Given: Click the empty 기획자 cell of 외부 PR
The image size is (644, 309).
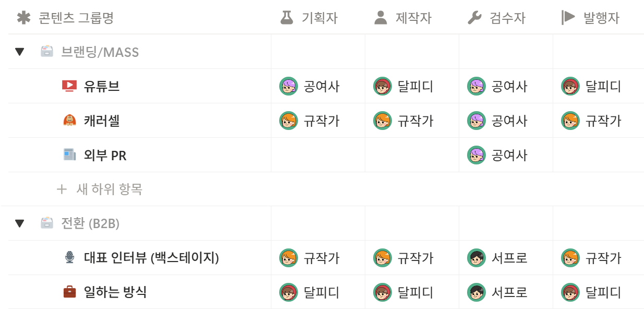Looking at the screenshot, I should [x=318, y=155].
